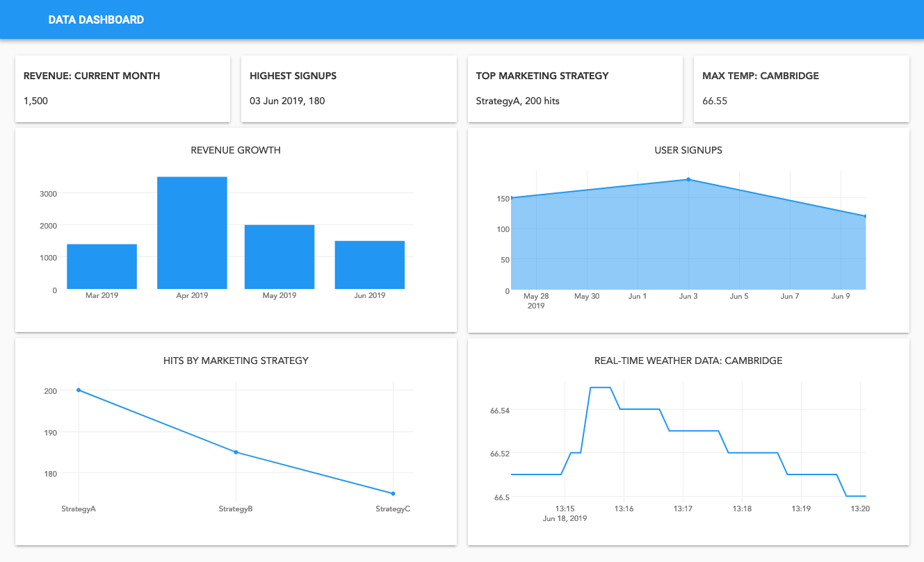Click the DATA DASHBOARD header title
The width and height of the screenshot is (924, 562).
(95, 19)
